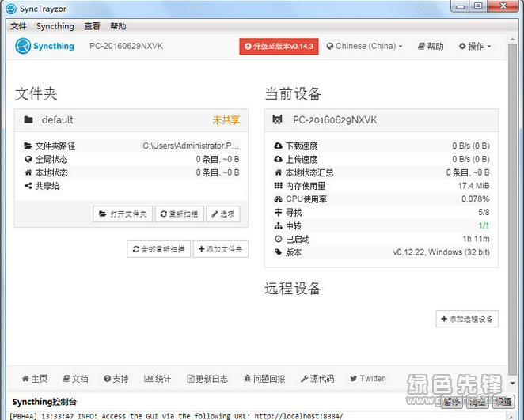Click the 5/8 discovery value

pos(484,212)
